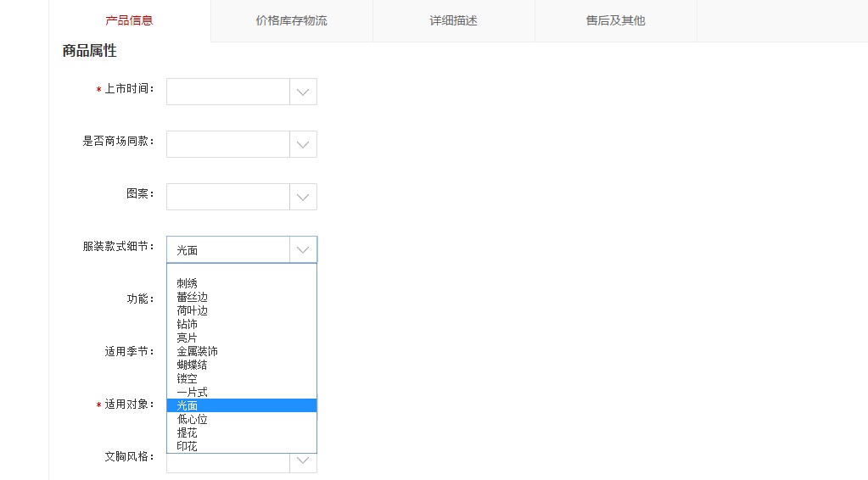The height and width of the screenshot is (480, 868).
Task: Select the blank option above 刺绣
Action: click(x=242, y=271)
